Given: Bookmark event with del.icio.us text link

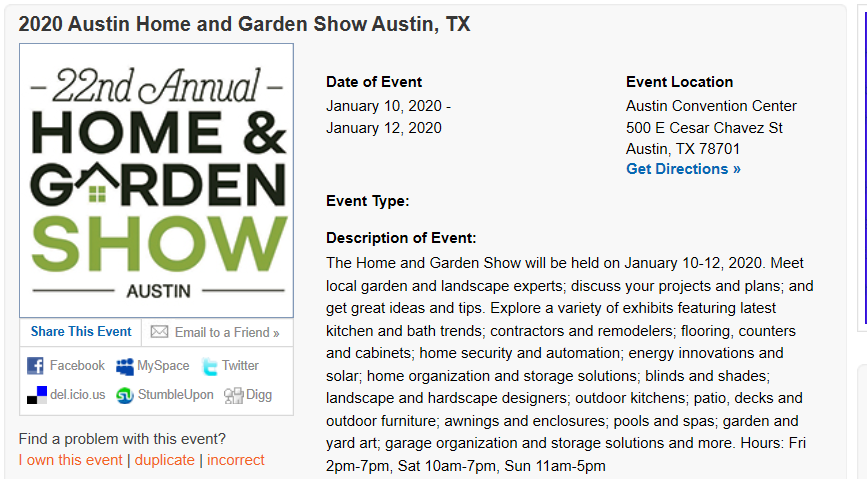Looking at the screenshot, I should [77, 395].
